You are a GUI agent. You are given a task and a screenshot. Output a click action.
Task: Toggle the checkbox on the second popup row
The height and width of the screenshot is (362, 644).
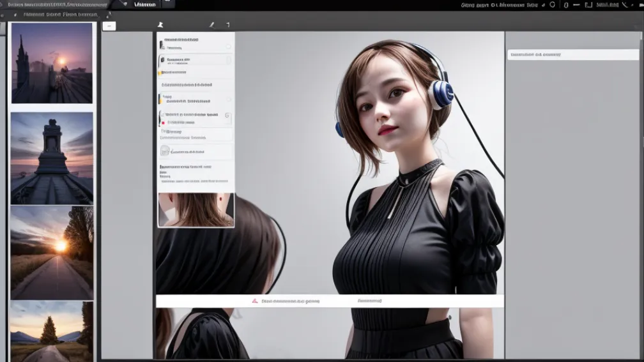coord(228,61)
